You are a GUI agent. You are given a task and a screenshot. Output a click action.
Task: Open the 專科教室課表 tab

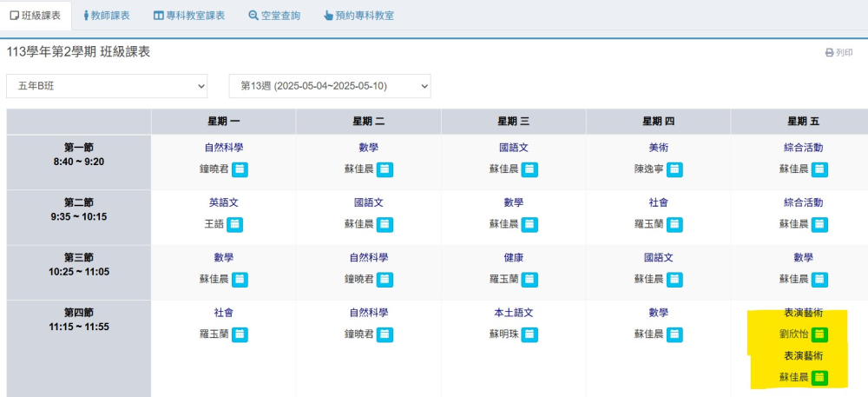189,16
